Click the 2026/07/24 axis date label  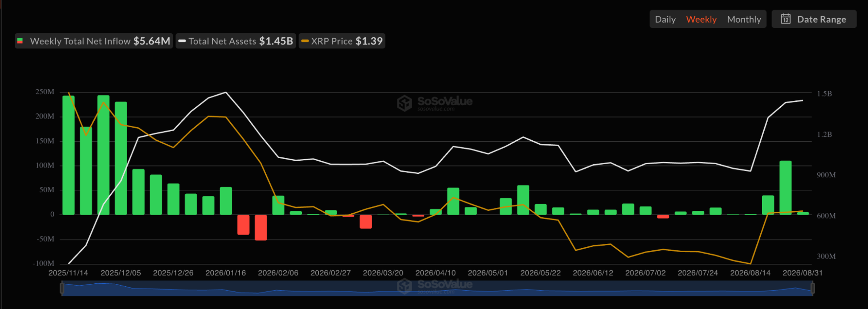pos(698,273)
